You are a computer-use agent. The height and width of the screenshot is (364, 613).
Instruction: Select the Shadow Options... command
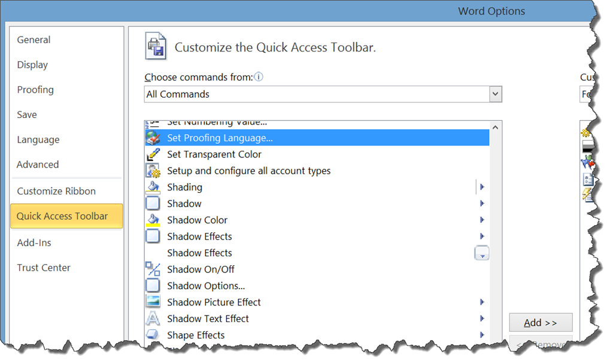coord(317,286)
